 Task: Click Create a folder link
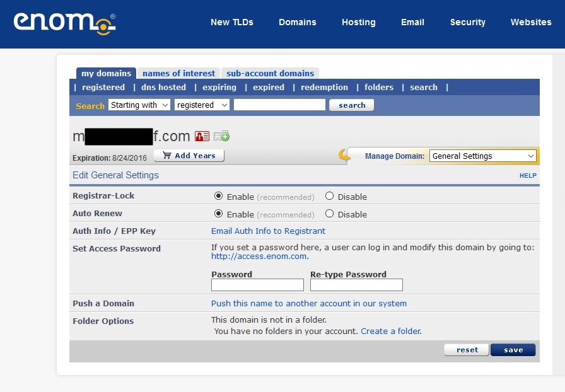(390, 331)
